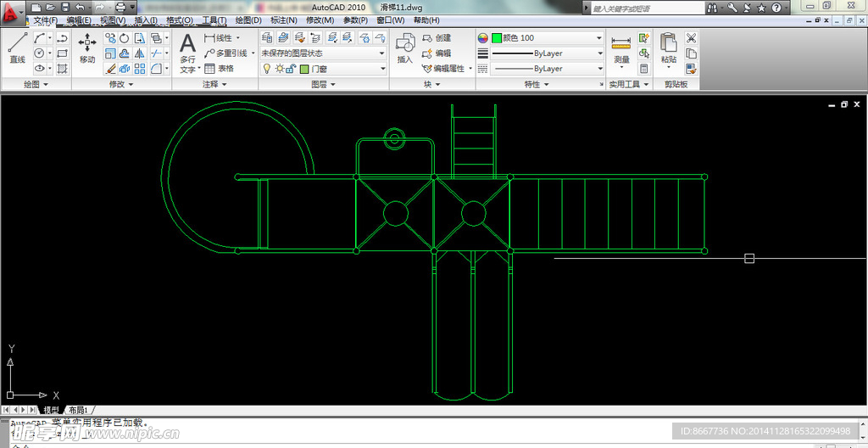Image resolution: width=868 pixels, height=448 pixels.
Task: Open the Help question mark icon
Action: (x=776, y=8)
